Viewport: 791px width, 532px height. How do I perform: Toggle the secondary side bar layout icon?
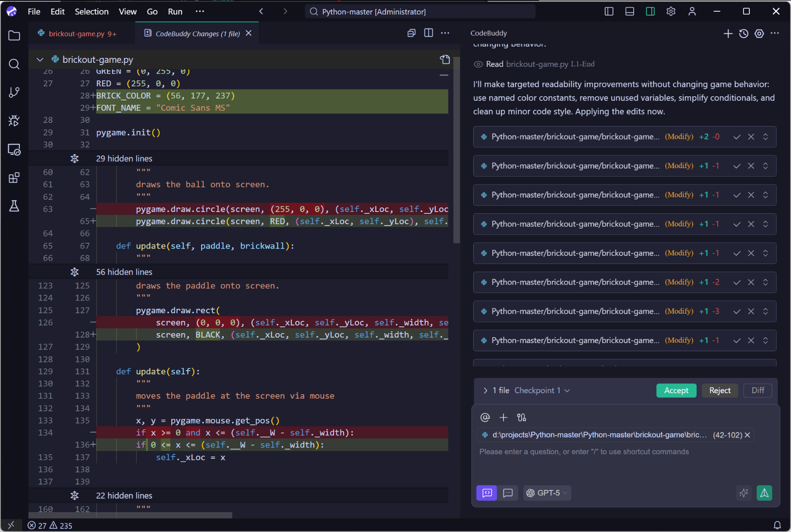(x=650, y=12)
